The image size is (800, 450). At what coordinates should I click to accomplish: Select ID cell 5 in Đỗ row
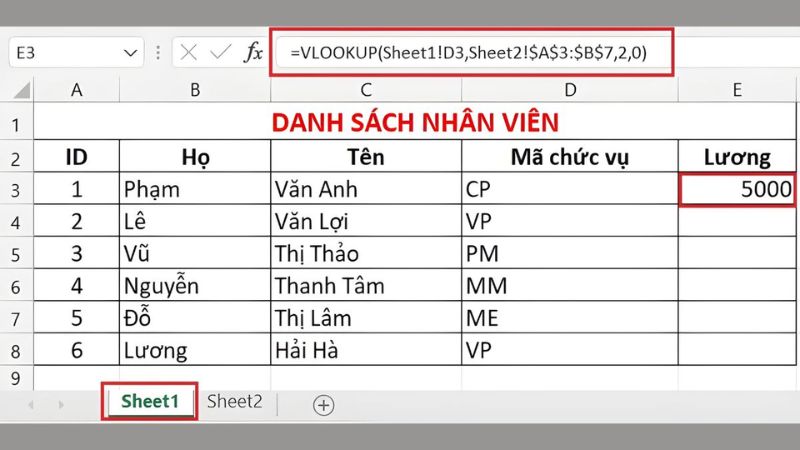click(x=77, y=317)
